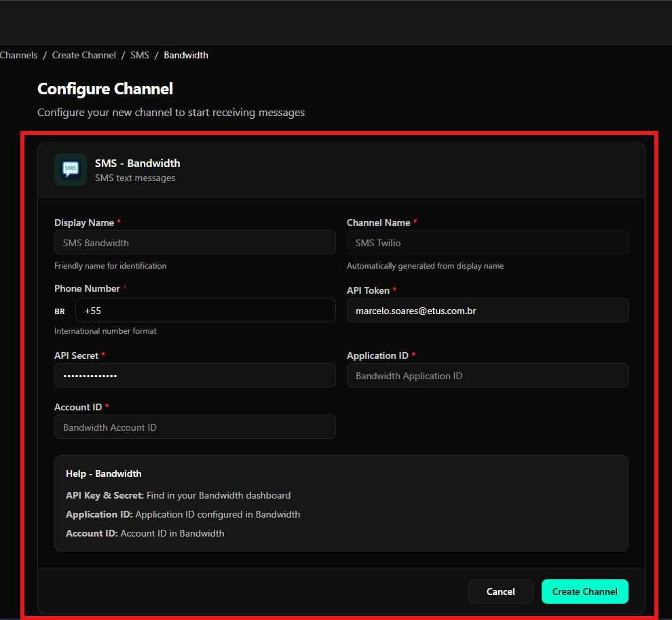Viewport: 672px width, 620px height.
Task: Click the API Token input field
Action: pos(487,310)
